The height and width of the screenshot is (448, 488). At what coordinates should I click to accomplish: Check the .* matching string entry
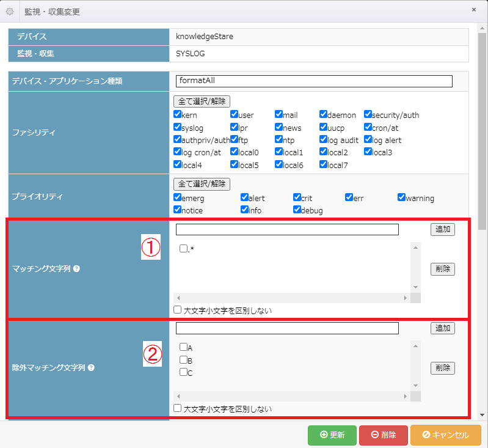click(183, 248)
